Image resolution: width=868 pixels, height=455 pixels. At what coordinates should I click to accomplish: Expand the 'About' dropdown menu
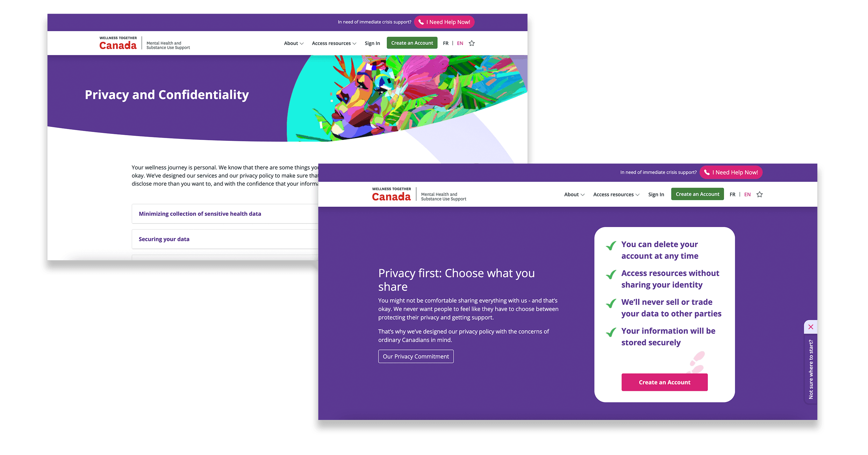tap(293, 43)
